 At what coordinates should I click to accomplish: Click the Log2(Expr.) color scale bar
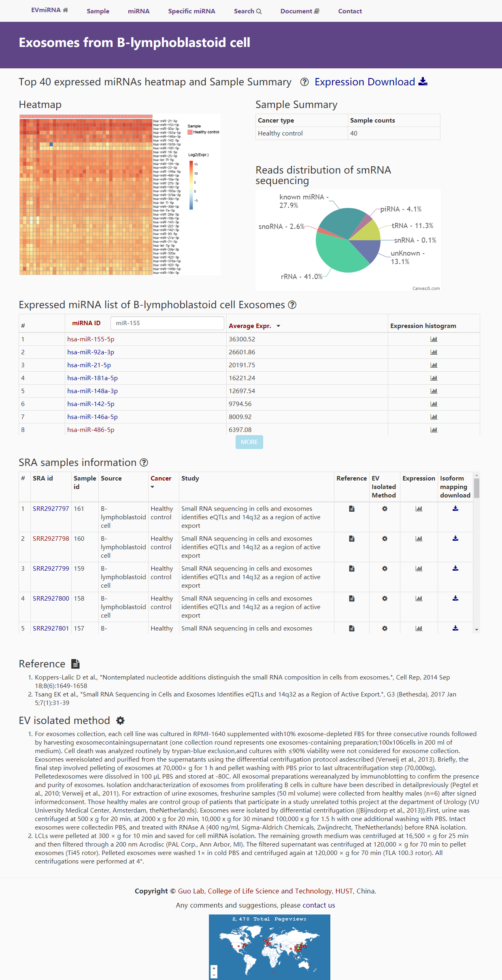tap(191, 185)
